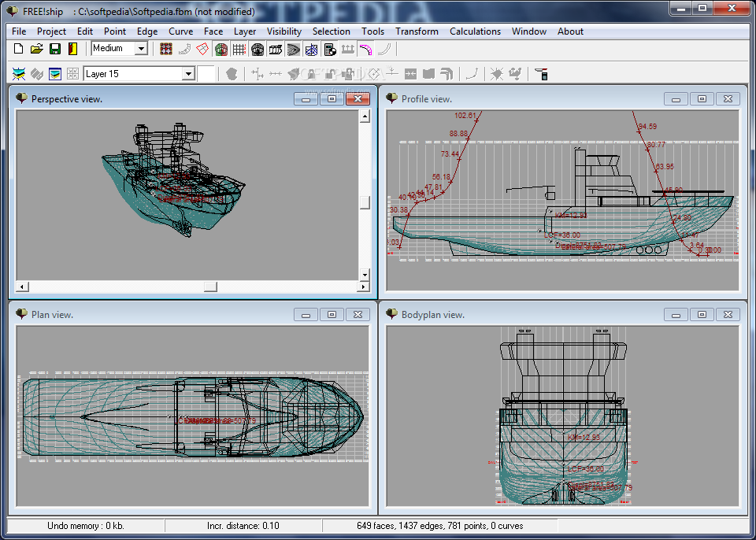Image resolution: width=756 pixels, height=540 pixels.
Task: Save the project with the floppy disk icon
Action: (55, 49)
